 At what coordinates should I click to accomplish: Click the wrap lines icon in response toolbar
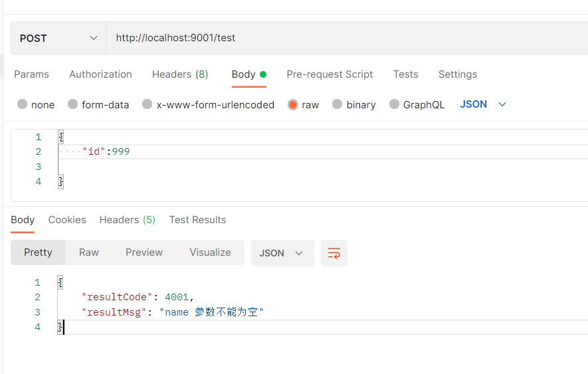tap(334, 253)
